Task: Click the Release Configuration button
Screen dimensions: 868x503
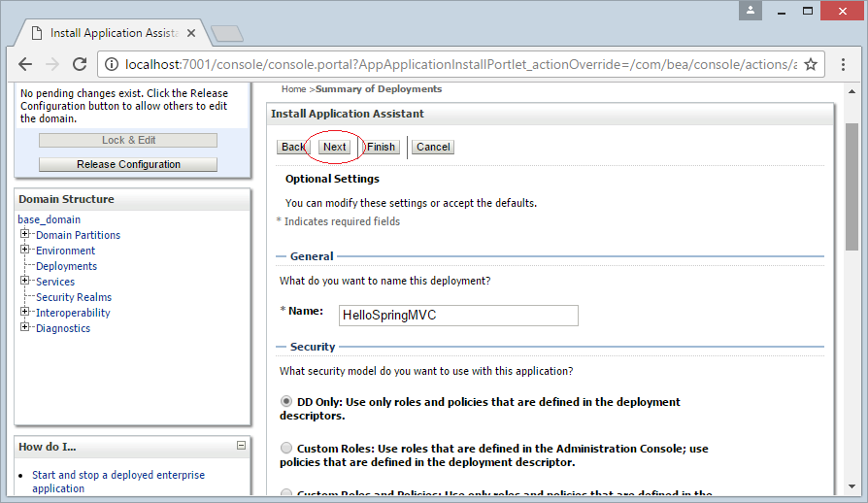Action: (x=128, y=164)
